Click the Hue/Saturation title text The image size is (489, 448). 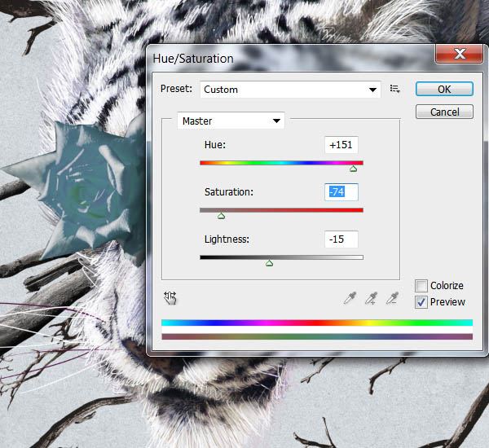tap(193, 59)
